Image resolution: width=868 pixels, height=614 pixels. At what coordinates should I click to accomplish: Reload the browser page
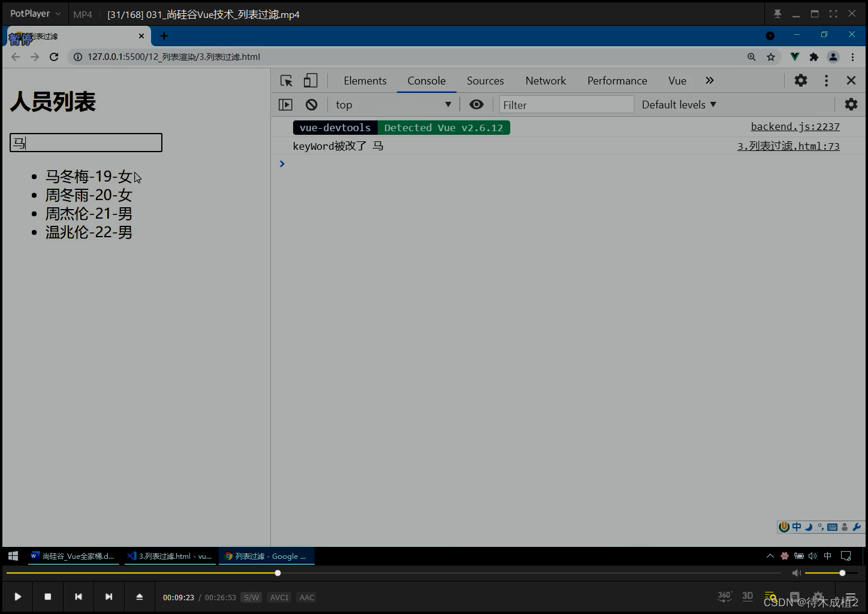click(54, 57)
